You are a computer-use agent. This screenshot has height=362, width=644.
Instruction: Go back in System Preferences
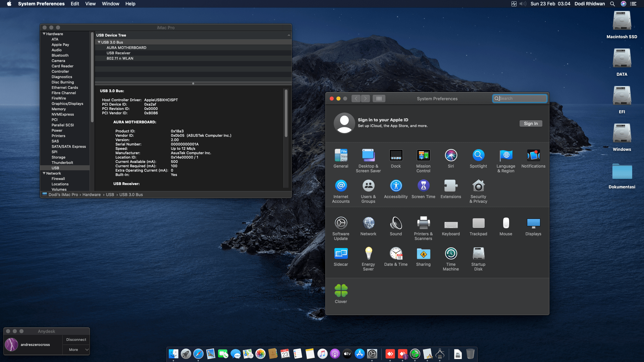(x=356, y=99)
